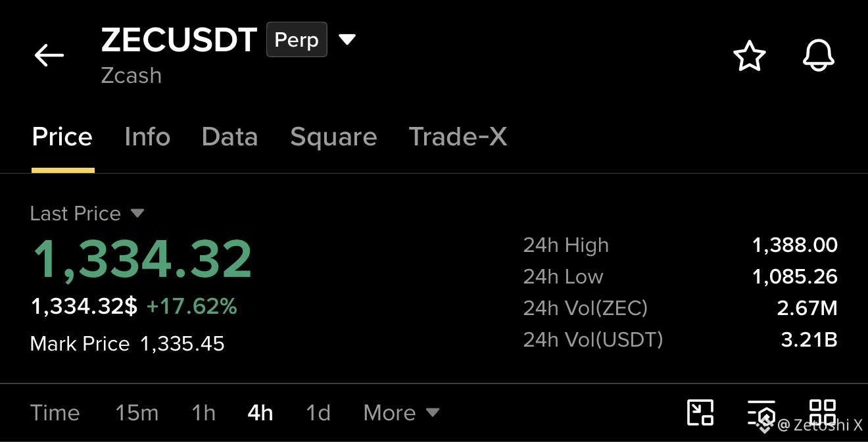Select the Price tab
This screenshot has height=442, width=868.
(62, 137)
